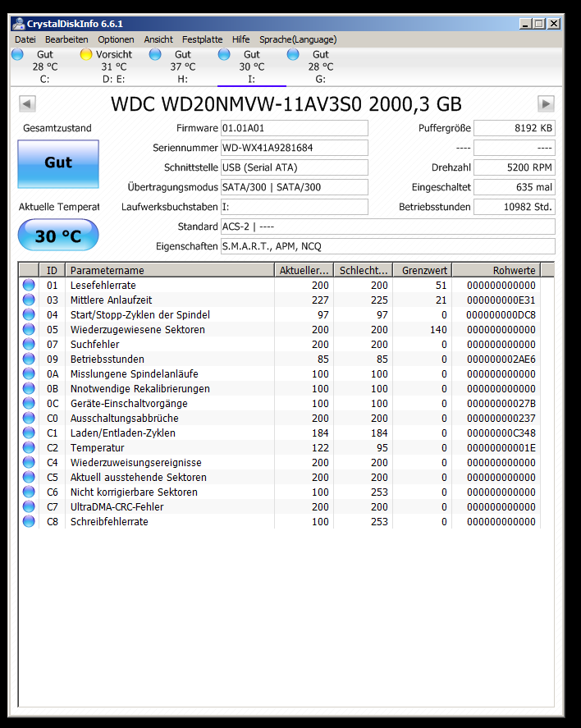Click status orb of Nicht korrigierbare Sektoren
This screenshot has height=728, width=581.
29,492
